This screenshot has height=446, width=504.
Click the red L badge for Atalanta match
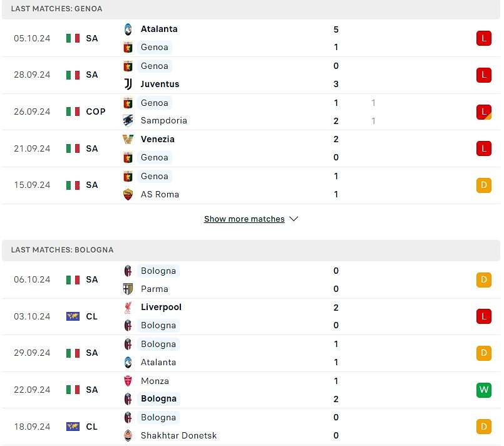pos(483,38)
